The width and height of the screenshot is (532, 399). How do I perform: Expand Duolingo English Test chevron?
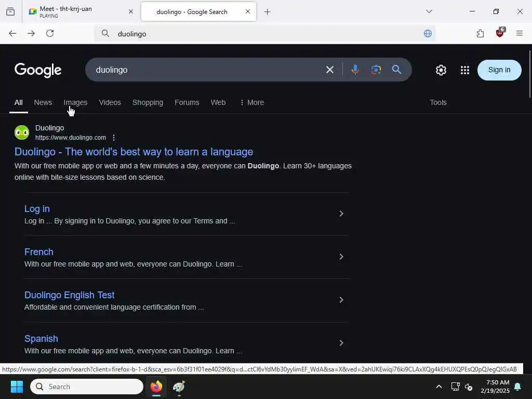coord(341,300)
